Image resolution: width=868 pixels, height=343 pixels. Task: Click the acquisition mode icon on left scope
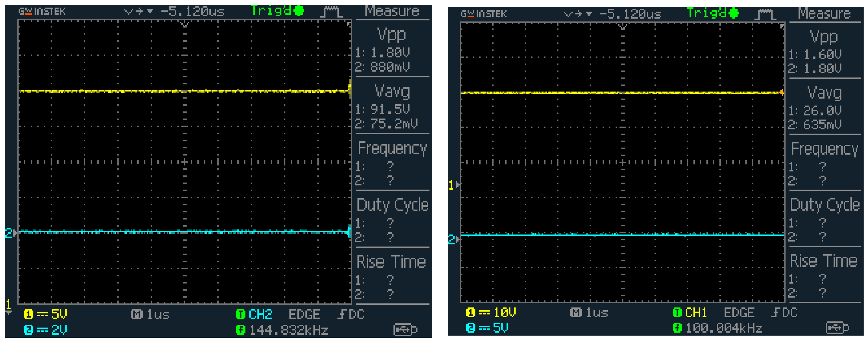(x=331, y=12)
